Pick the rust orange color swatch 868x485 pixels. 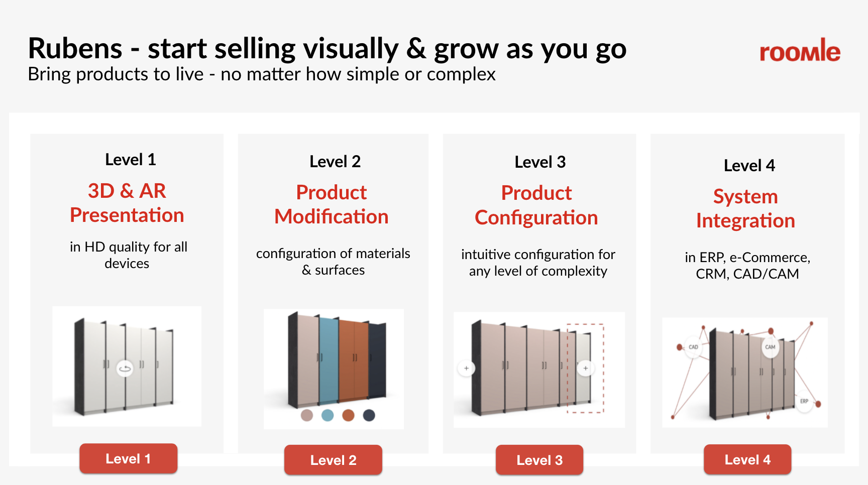(x=348, y=415)
